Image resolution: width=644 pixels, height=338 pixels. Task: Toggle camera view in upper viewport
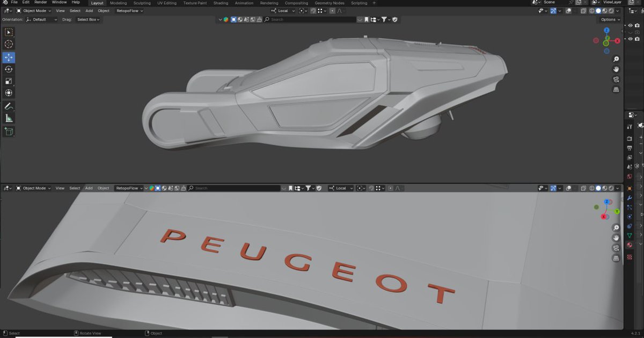click(x=616, y=80)
